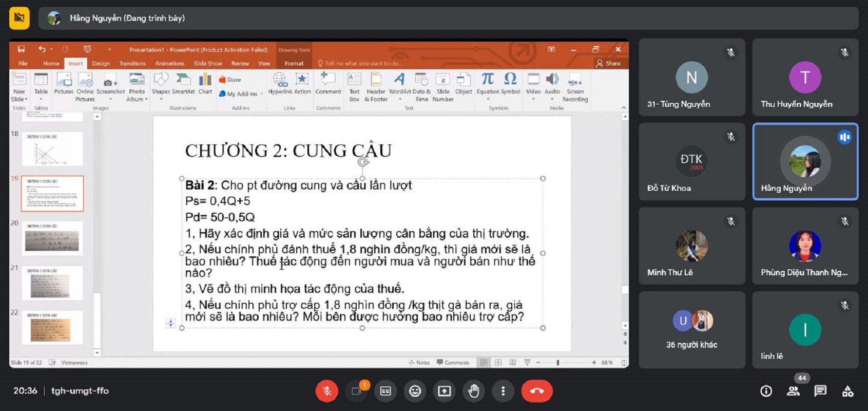Image resolution: width=868 pixels, height=411 pixels.
Task: Open more options three-dot menu
Action: [x=503, y=391]
